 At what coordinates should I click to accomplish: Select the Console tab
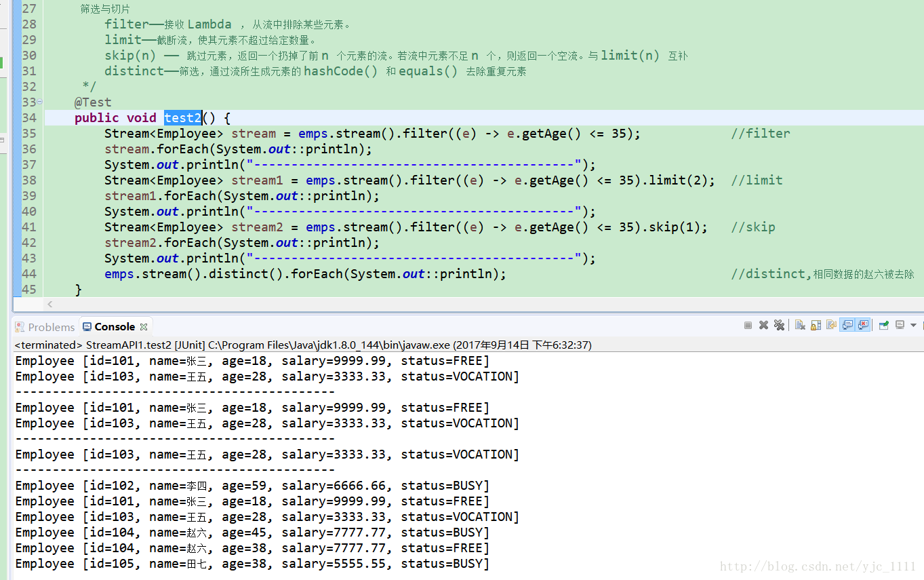coord(108,326)
